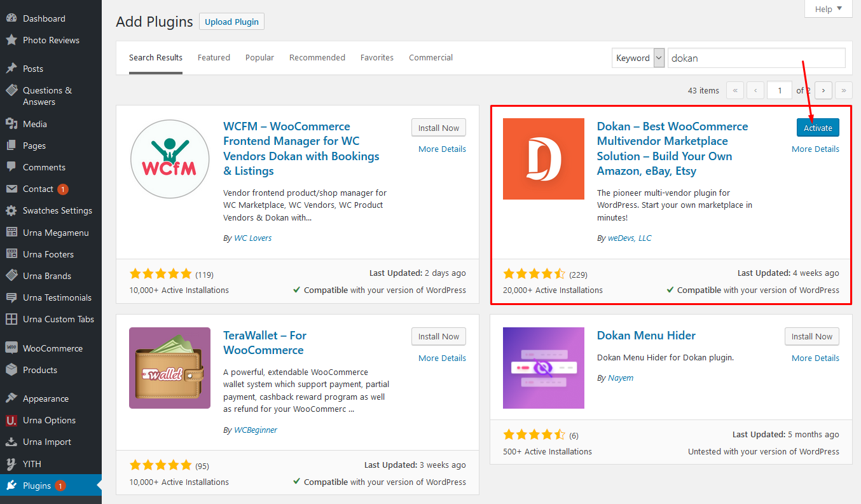The image size is (861, 504).
Task: Click the Urna Megamenu icon
Action: pos(11,233)
